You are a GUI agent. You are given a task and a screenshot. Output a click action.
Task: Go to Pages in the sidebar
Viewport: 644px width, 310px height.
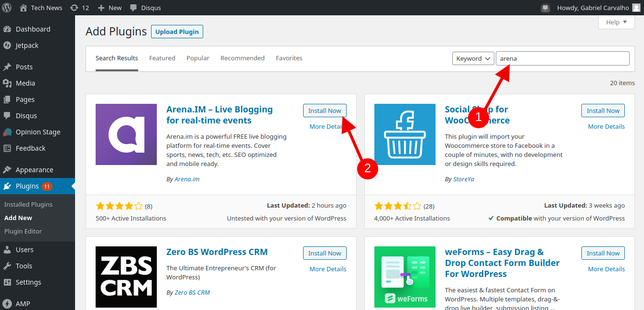[x=37, y=100]
